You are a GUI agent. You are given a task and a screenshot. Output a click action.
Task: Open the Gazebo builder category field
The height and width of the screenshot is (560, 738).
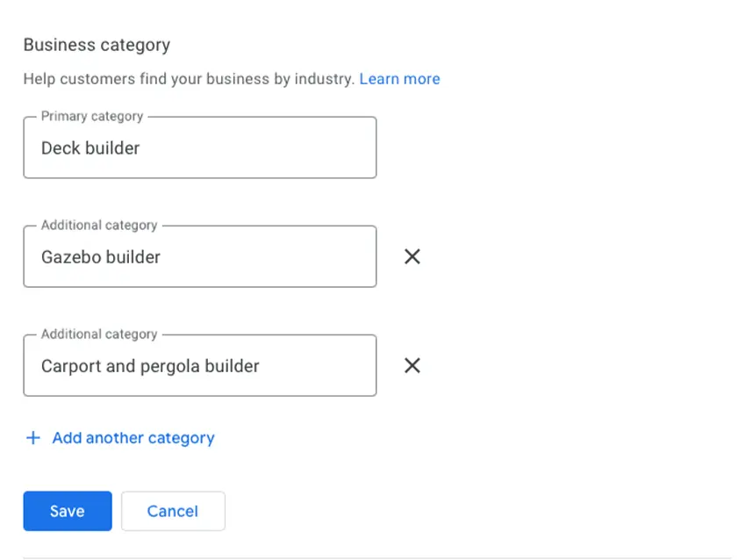(199, 256)
